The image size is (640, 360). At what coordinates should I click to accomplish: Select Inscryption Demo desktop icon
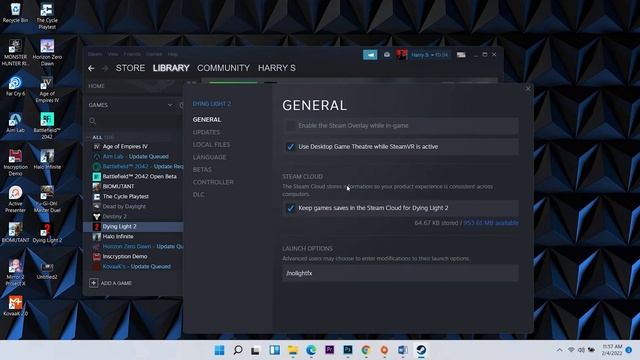click(x=15, y=163)
